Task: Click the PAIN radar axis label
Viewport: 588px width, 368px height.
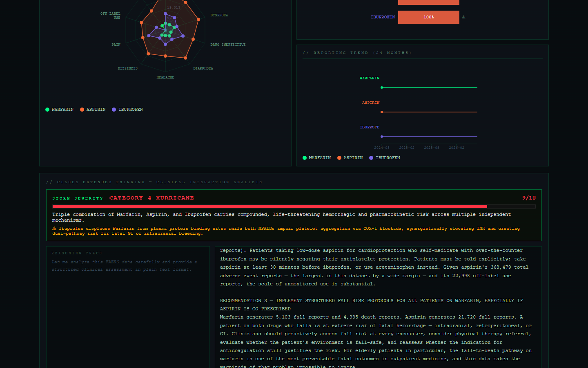Action: pyautogui.click(x=116, y=45)
